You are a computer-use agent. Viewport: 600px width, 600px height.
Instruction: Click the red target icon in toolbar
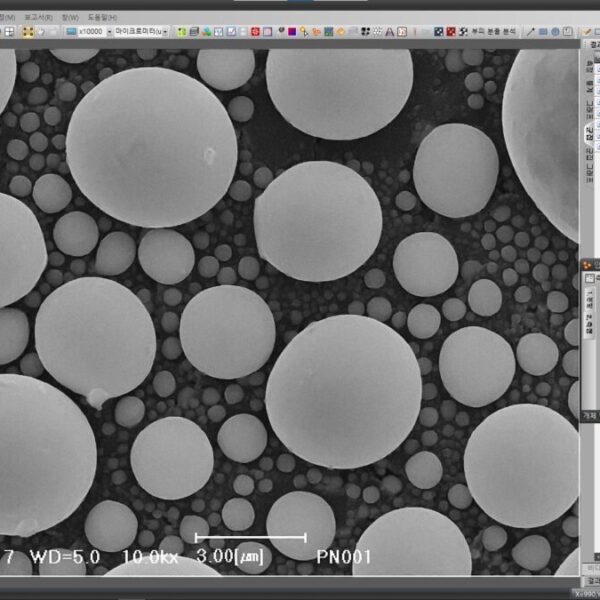point(256,32)
